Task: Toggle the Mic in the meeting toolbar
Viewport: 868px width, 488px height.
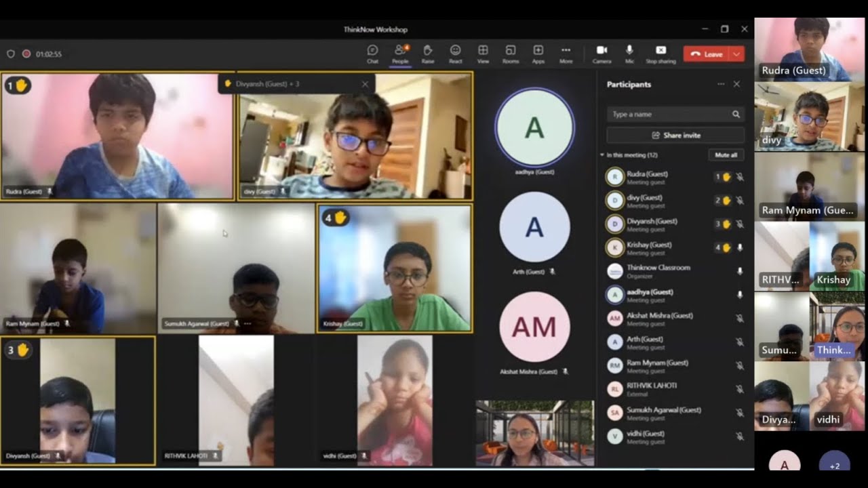Action: pyautogui.click(x=629, y=54)
